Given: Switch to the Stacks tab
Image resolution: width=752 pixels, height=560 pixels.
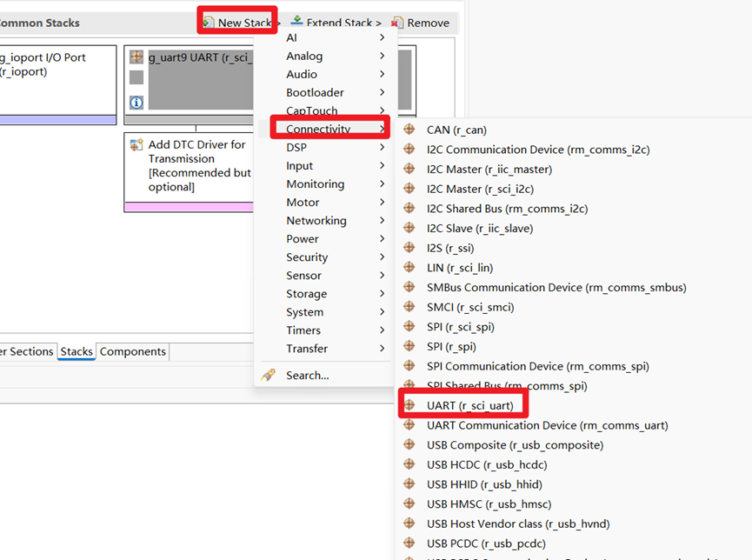Looking at the screenshot, I should click(77, 352).
